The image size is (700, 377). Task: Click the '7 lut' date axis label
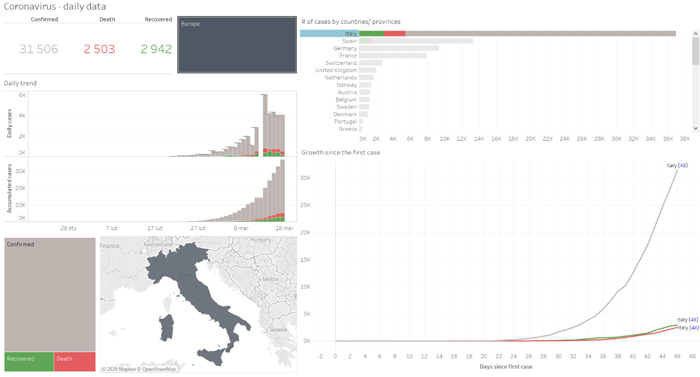click(x=112, y=228)
